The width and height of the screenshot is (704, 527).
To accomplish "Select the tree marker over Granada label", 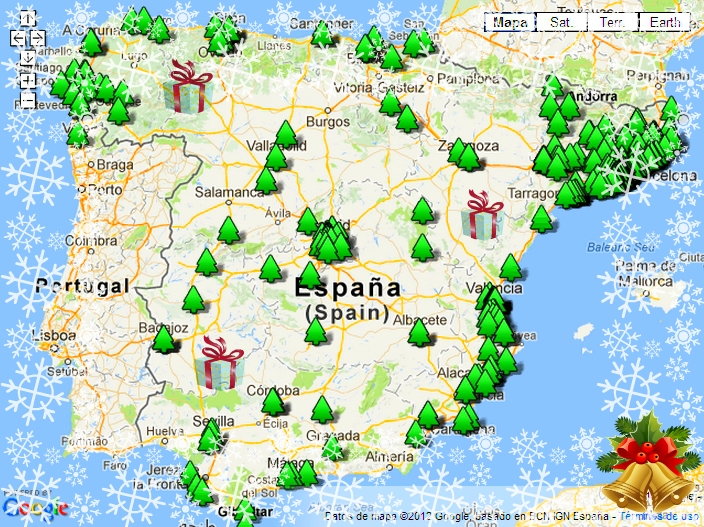I will (x=332, y=448).
